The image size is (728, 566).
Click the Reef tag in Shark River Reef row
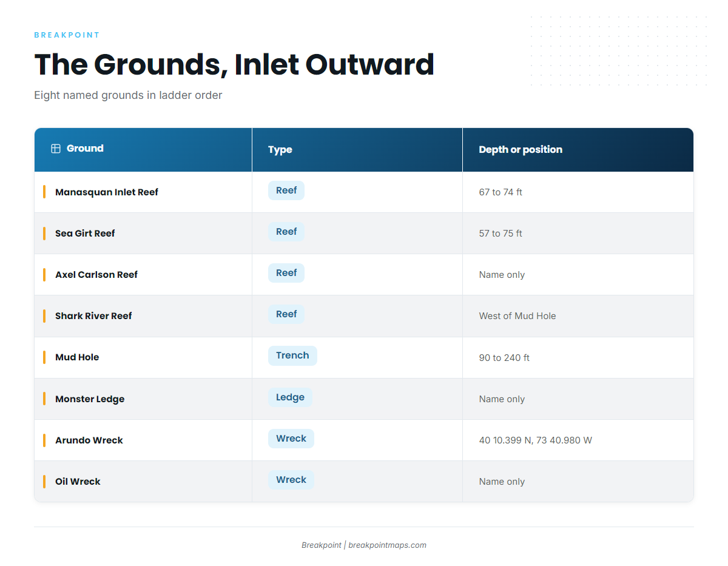tap(286, 314)
